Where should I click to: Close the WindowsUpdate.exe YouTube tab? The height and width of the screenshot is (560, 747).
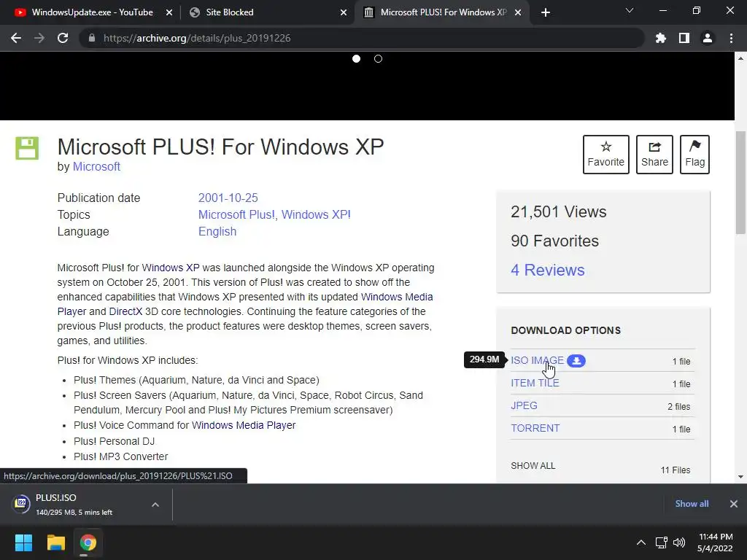pyautogui.click(x=169, y=12)
